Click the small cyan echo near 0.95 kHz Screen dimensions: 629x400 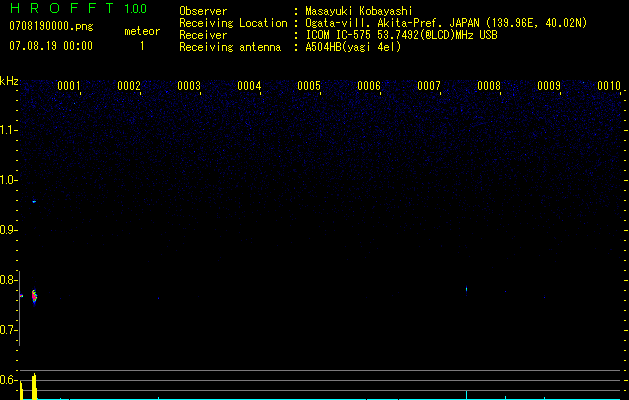click(34, 201)
